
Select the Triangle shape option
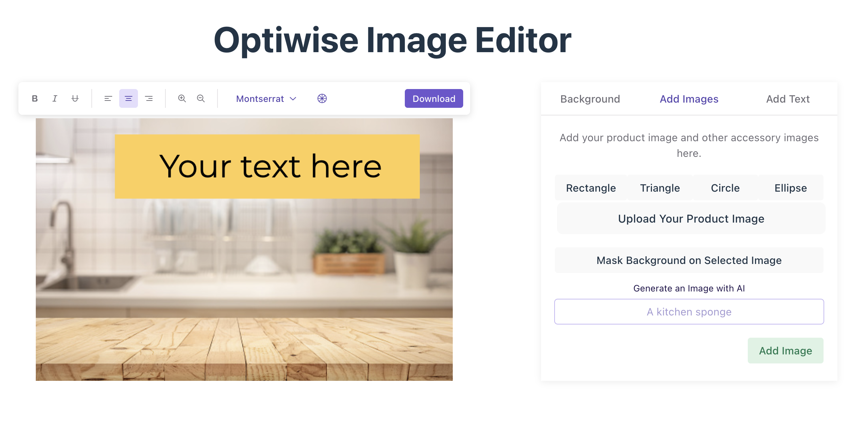660,188
